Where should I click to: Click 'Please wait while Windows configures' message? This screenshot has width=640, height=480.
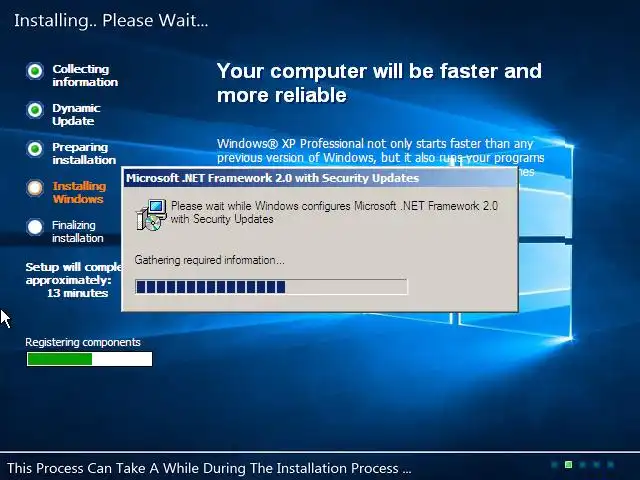[x=334, y=212]
